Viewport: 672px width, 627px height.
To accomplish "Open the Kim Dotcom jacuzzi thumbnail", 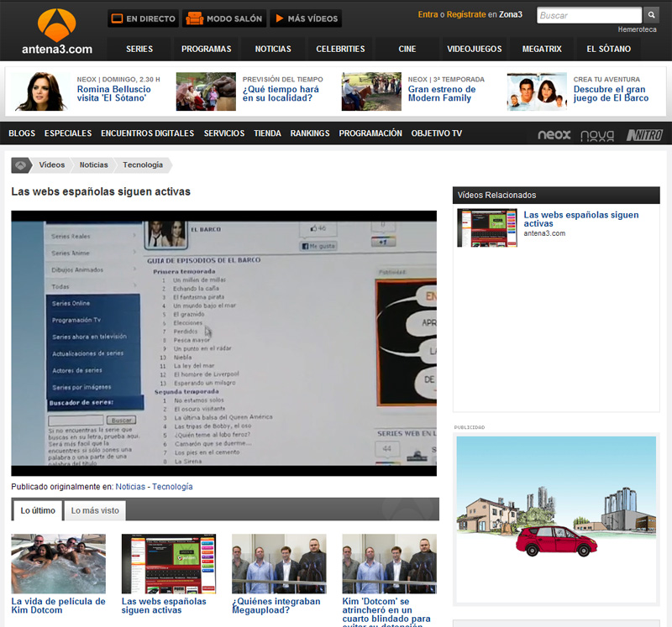I will click(58, 563).
